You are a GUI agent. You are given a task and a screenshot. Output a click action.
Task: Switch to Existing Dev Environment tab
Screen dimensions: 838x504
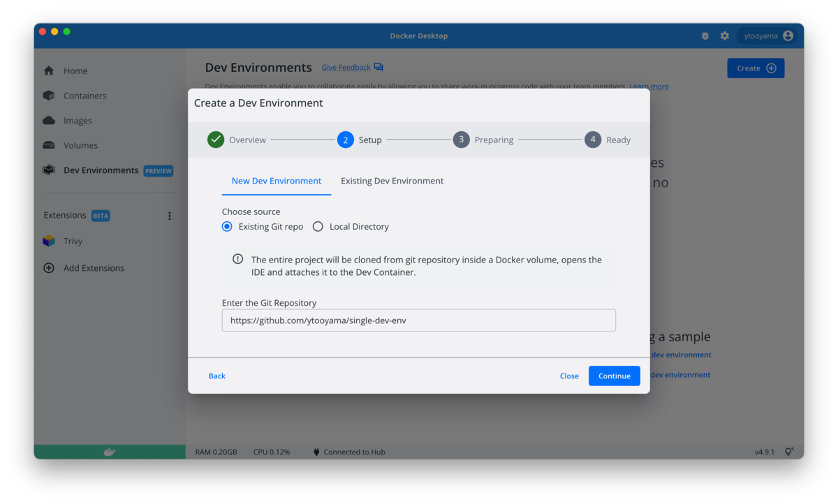point(392,181)
